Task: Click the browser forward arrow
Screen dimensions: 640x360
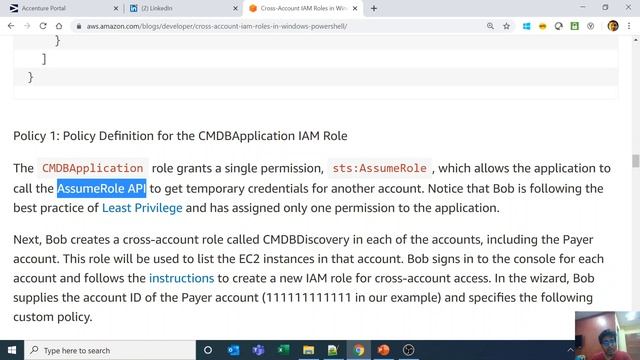Action: 27,26
